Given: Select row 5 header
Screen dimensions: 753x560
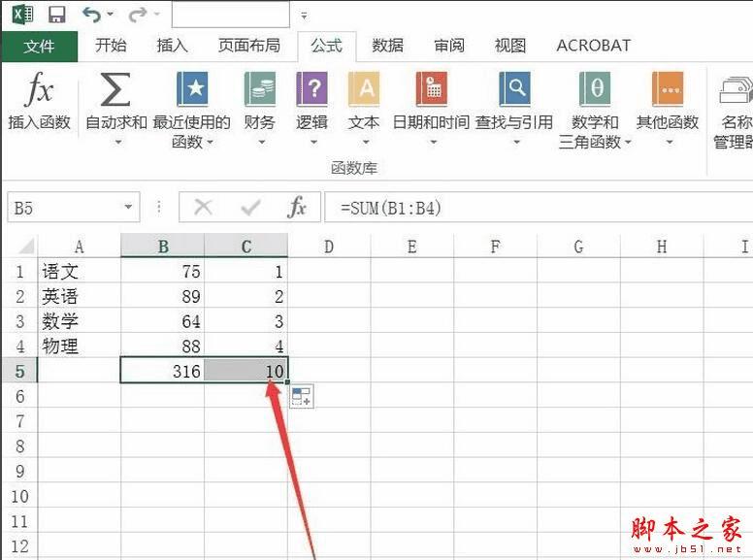Looking at the screenshot, I should pos(19,371).
